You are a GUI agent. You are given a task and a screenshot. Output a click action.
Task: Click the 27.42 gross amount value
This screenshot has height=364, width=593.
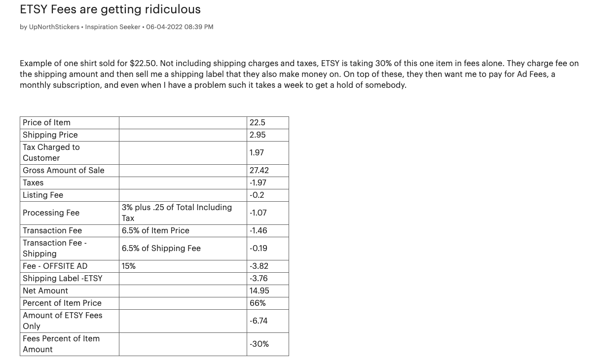pos(259,171)
